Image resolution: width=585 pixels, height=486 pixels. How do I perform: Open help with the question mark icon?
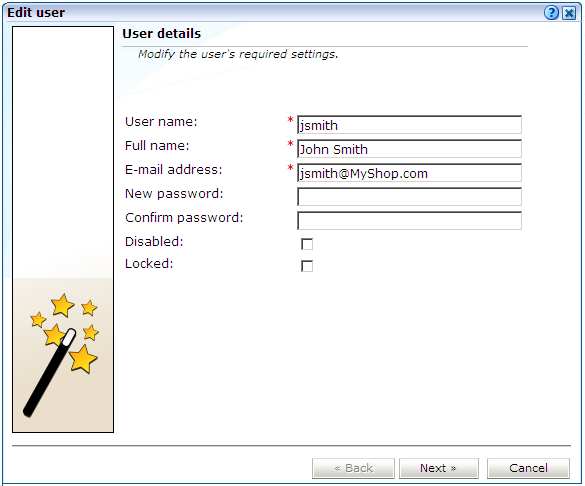pos(551,13)
